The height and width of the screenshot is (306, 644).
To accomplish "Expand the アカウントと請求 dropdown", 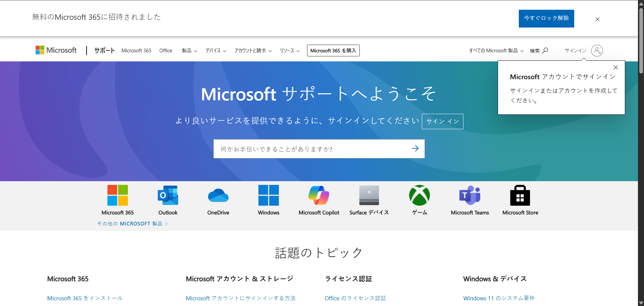I will pyautogui.click(x=253, y=51).
